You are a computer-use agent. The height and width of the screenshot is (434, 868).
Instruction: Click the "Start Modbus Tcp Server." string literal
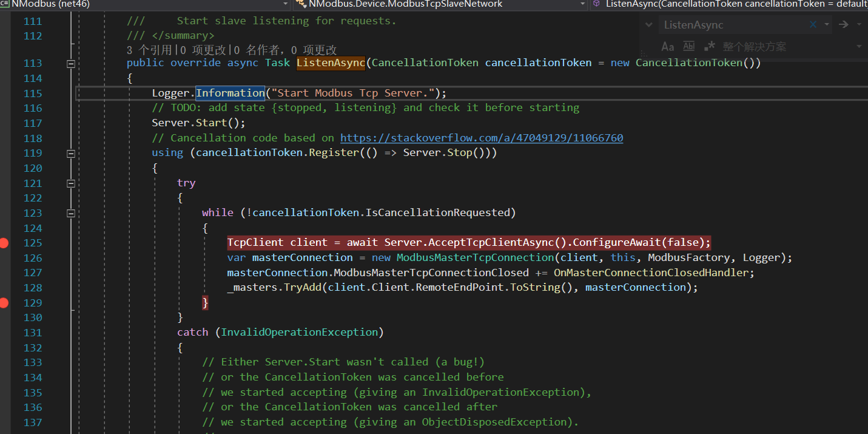(x=353, y=93)
